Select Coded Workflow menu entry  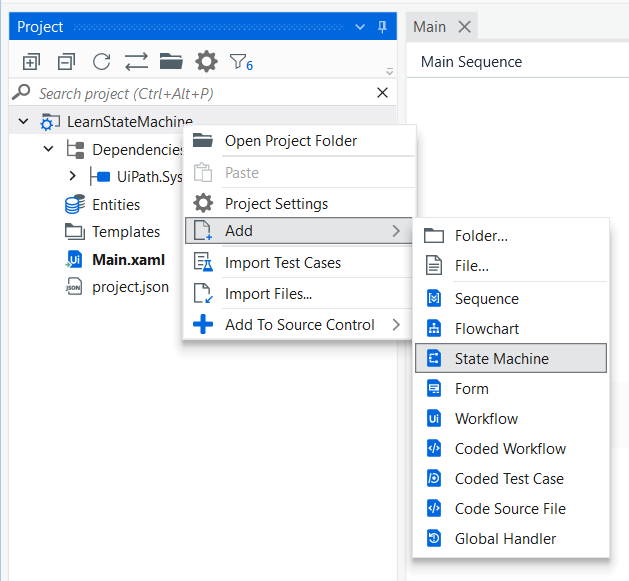coord(511,449)
